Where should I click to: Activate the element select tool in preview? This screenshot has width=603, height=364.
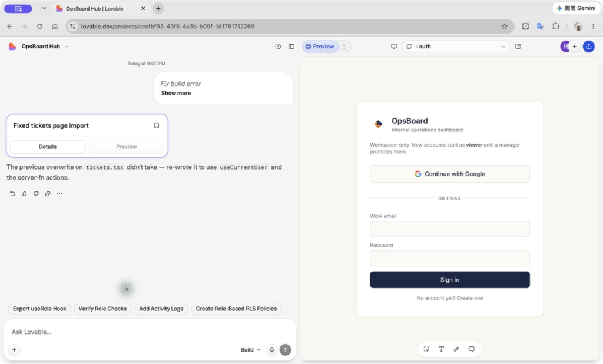pos(426,349)
